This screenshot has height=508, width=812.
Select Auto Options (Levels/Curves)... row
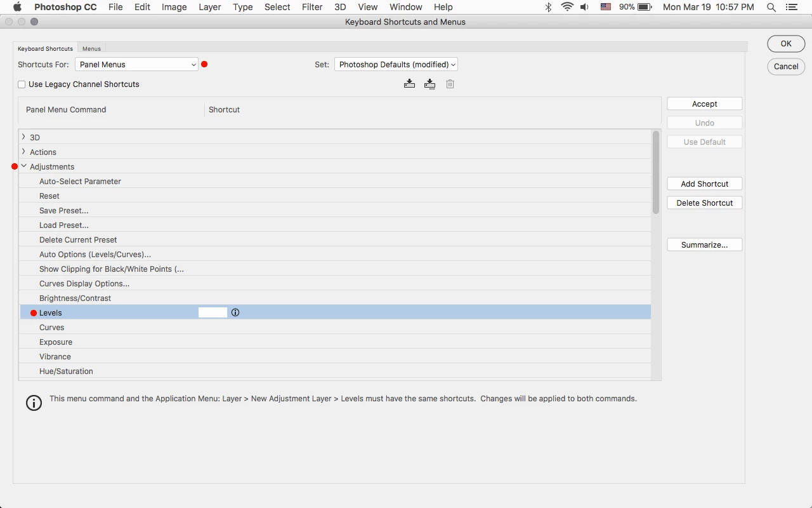[335, 254]
